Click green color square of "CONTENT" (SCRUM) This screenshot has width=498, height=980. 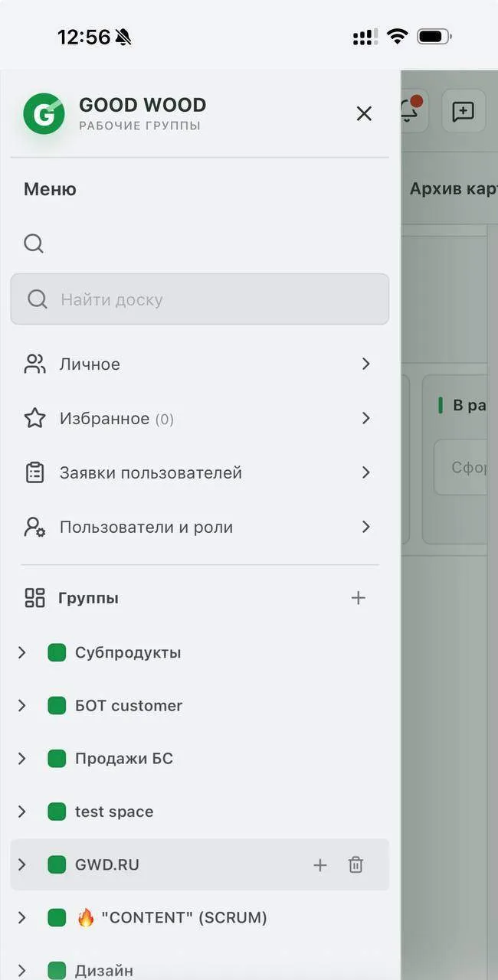click(57, 917)
